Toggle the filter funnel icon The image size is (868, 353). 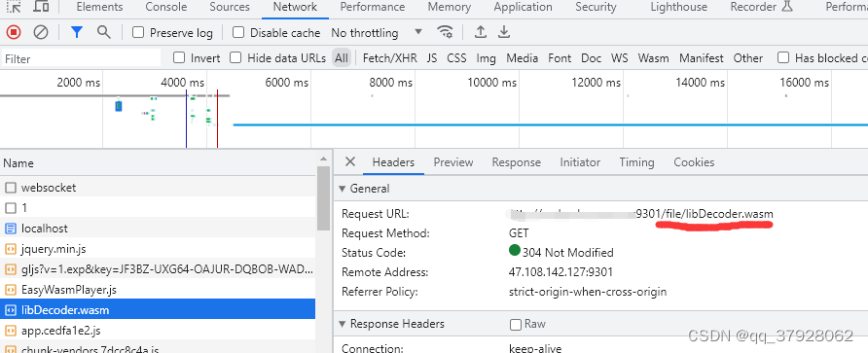pos(77,33)
